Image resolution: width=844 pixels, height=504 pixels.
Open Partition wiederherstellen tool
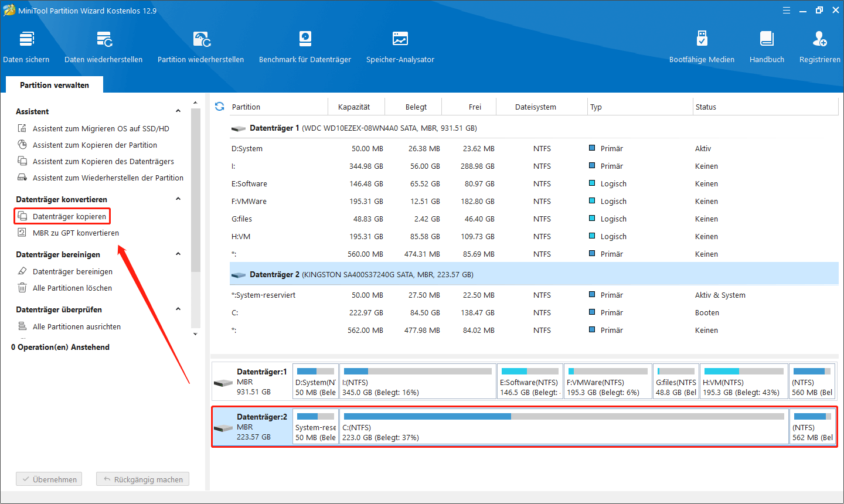click(x=201, y=47)
